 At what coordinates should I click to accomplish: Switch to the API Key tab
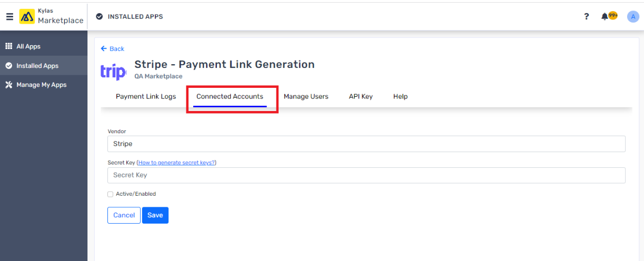[x=361, y=96]
